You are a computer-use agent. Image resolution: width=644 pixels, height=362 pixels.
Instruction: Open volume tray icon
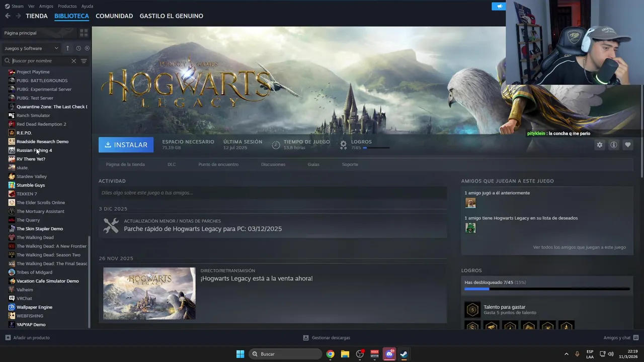tap(610, 354)
